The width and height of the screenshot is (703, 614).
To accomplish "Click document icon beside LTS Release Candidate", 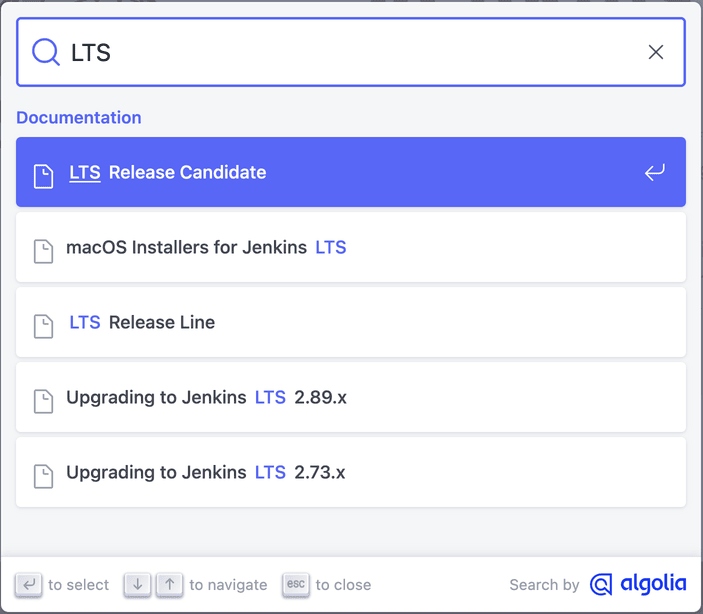I will point(43,174).
